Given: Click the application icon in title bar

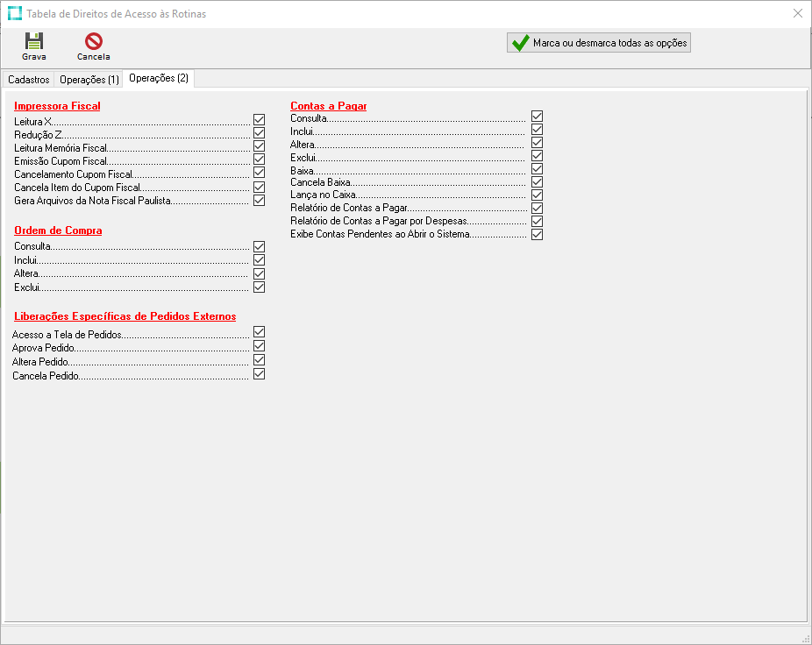Looking at the screenshot, I should [x=14, y=14].
